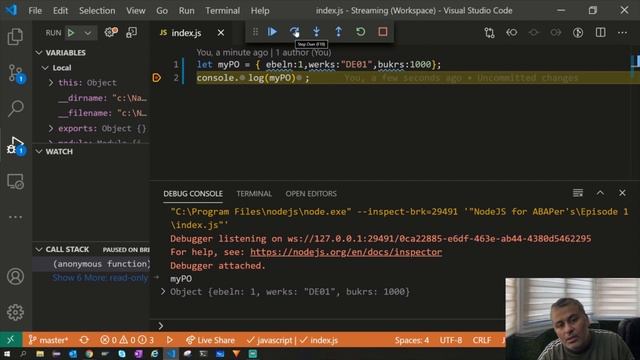This screenshot has height=360, width=640.
Task: Open the Go menu
Action: [162, 11]
